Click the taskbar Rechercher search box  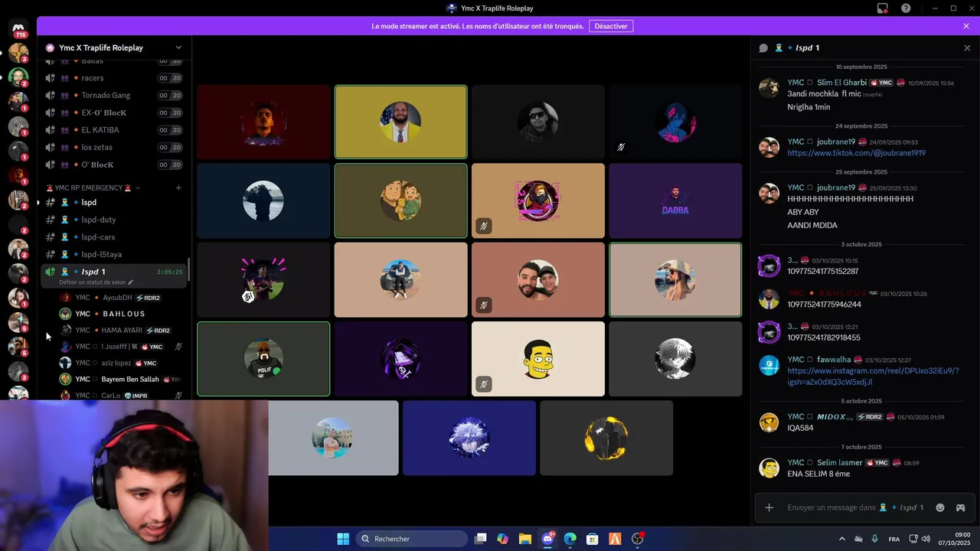(x=412, y=539)
